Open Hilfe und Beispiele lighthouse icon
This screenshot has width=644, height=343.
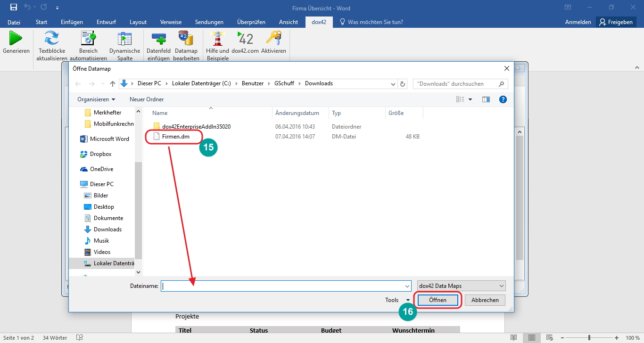pos(217,38)
